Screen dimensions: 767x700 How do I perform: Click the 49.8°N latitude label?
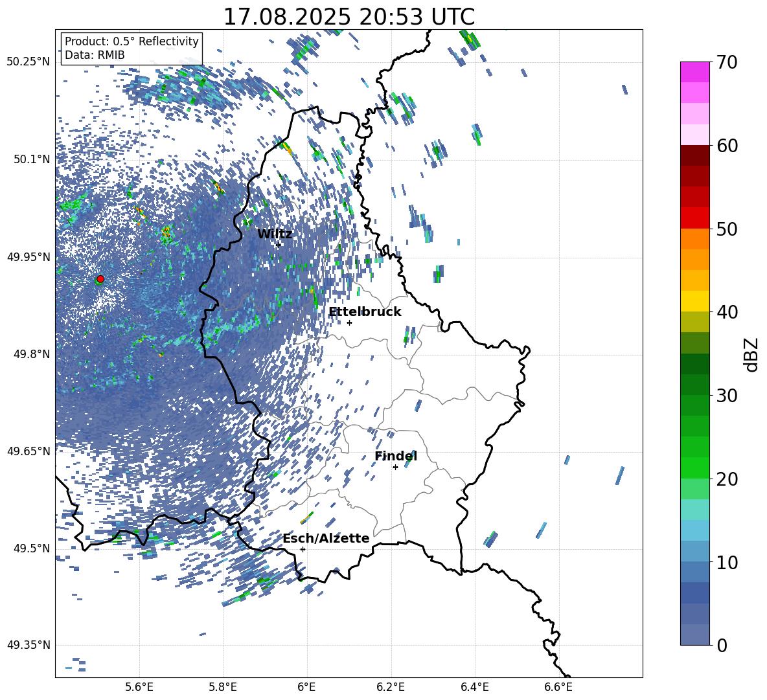[31, 354]
